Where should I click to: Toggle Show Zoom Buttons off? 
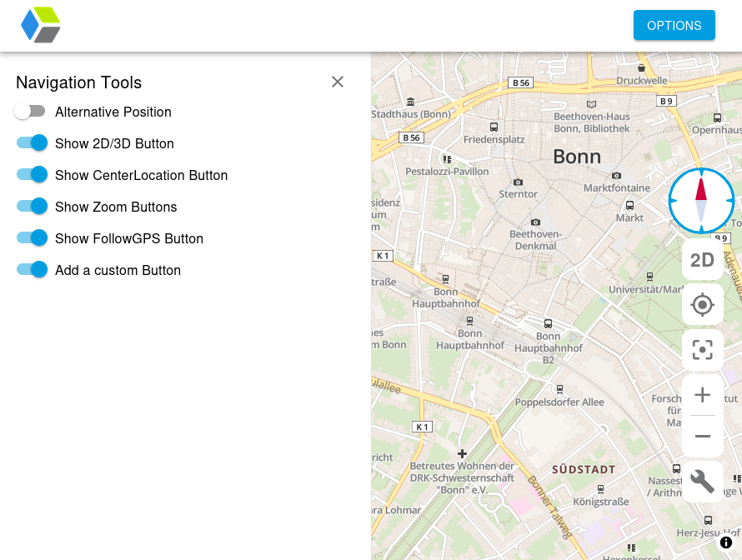coord(32,206)
